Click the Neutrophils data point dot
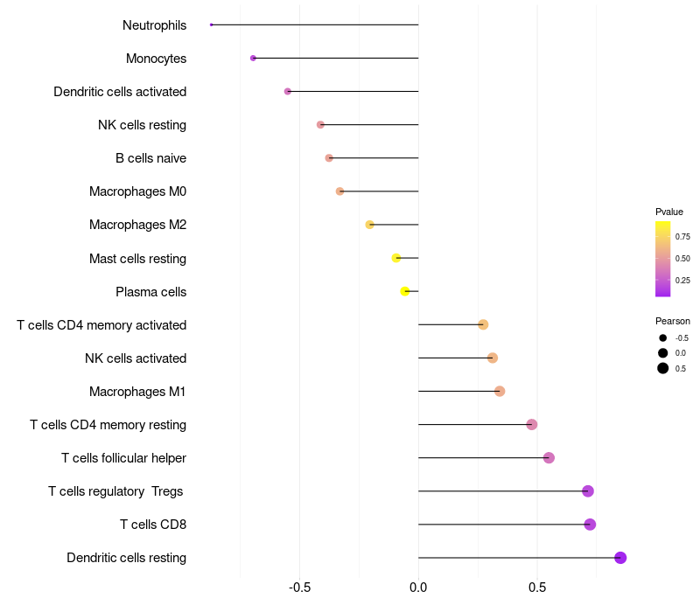700x612 pixels. coord(211,25)
